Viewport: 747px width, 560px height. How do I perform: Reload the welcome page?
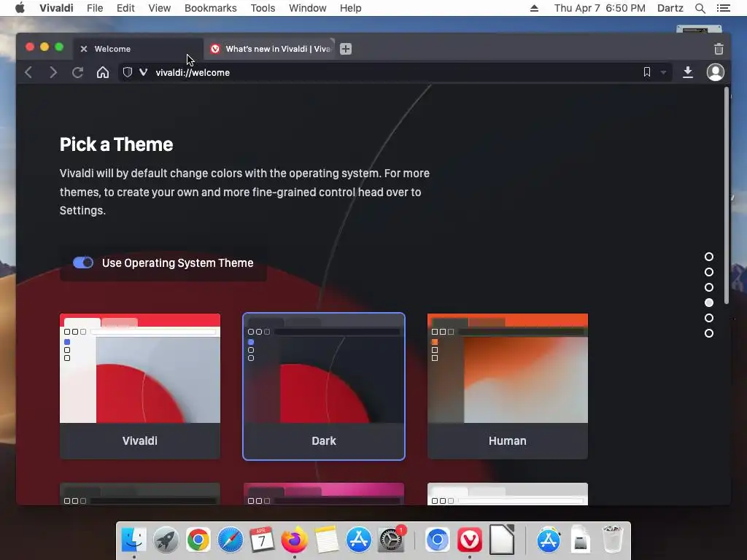[x=77, y=72]
